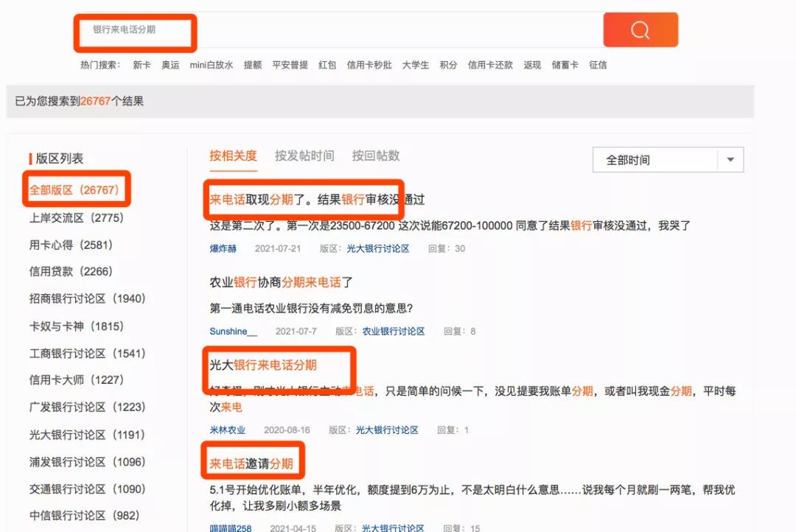Open author profile 米林农业

(228, 430)
